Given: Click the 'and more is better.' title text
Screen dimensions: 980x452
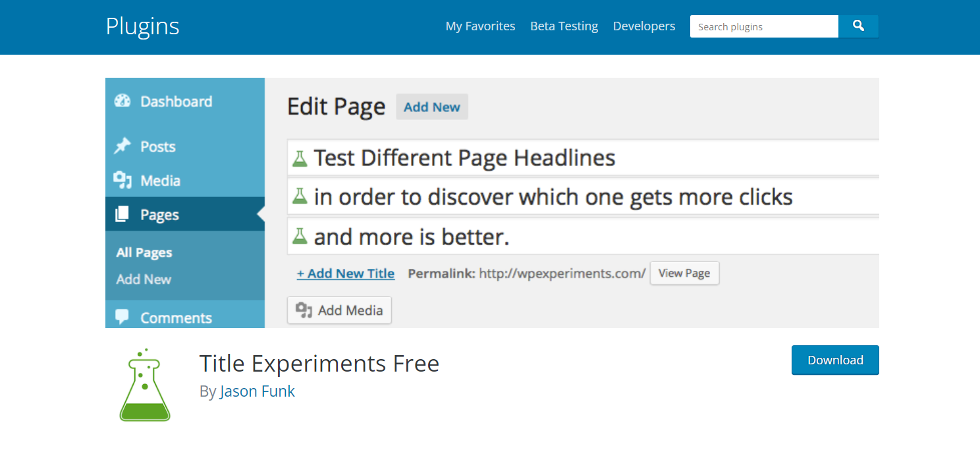Looking at the screenshot, I should 412,237.
